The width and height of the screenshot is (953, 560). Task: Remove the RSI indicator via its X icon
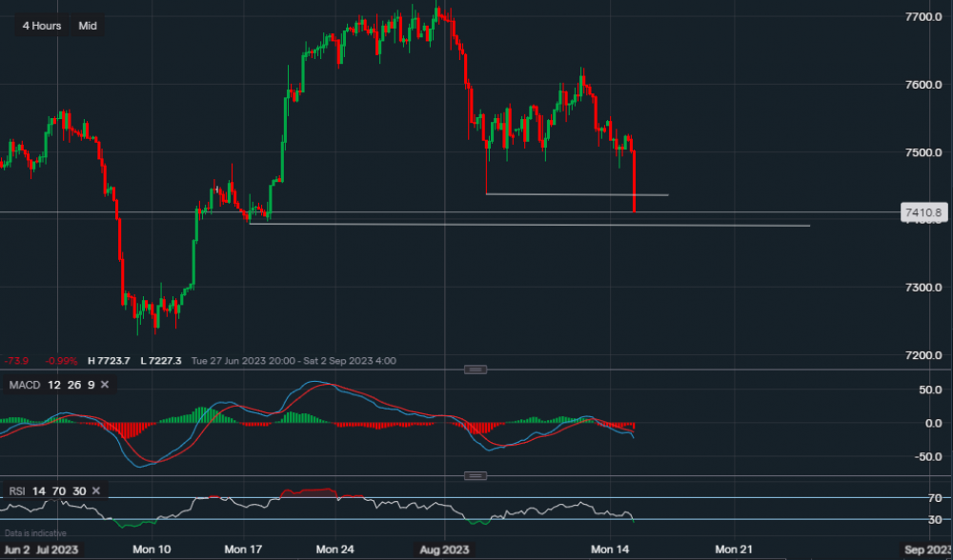(94, 490)
